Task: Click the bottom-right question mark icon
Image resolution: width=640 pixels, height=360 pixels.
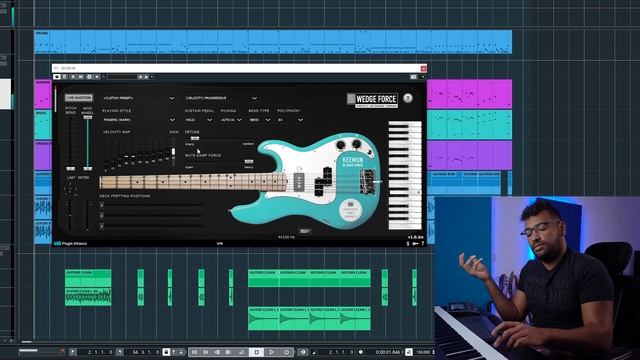Action: tap(422, 244)
